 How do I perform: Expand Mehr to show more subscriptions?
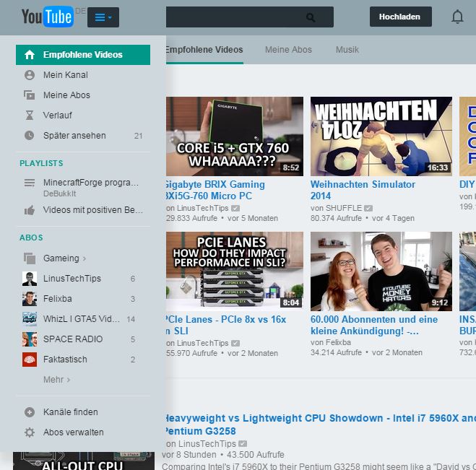point(57,380)
